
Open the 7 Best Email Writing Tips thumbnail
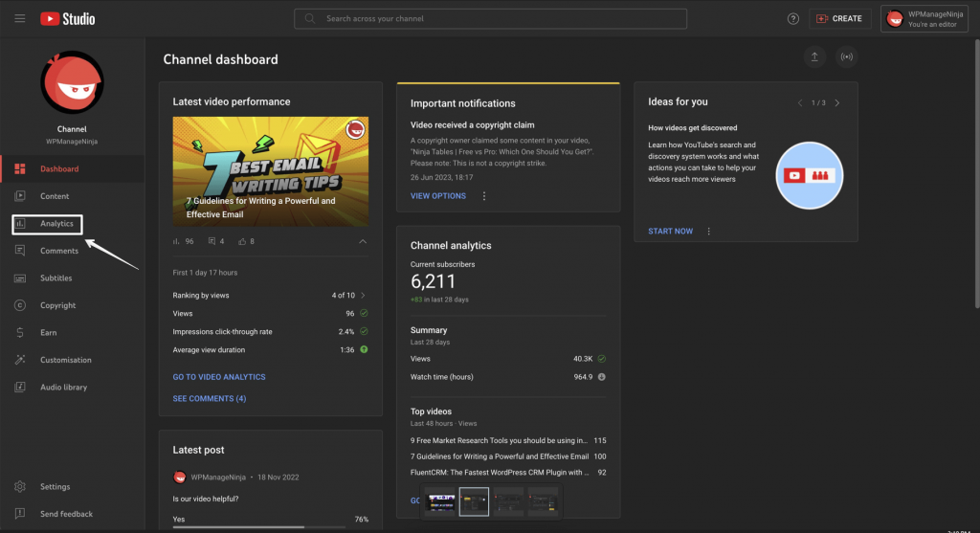pyautogui.click(x=271, y=171)
